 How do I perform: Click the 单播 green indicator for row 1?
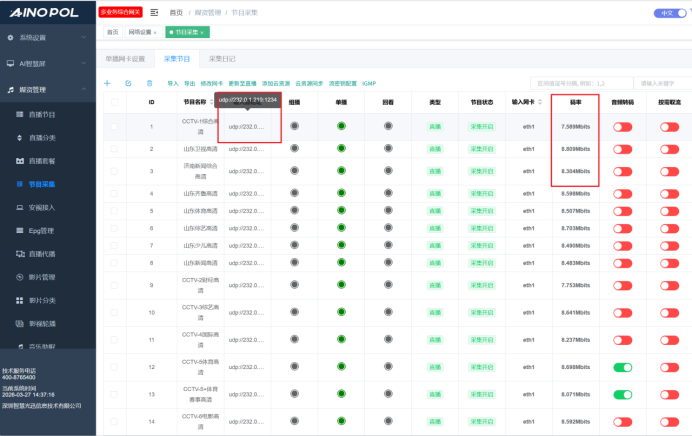pyautogui.click(x=341, y=126)
